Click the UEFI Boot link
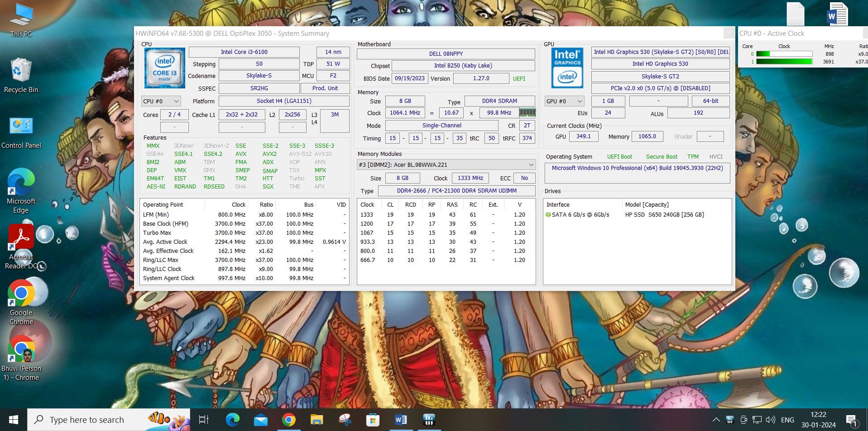Image resolution: width=868 pixels, height=431 pixels. tap(619, 156)
